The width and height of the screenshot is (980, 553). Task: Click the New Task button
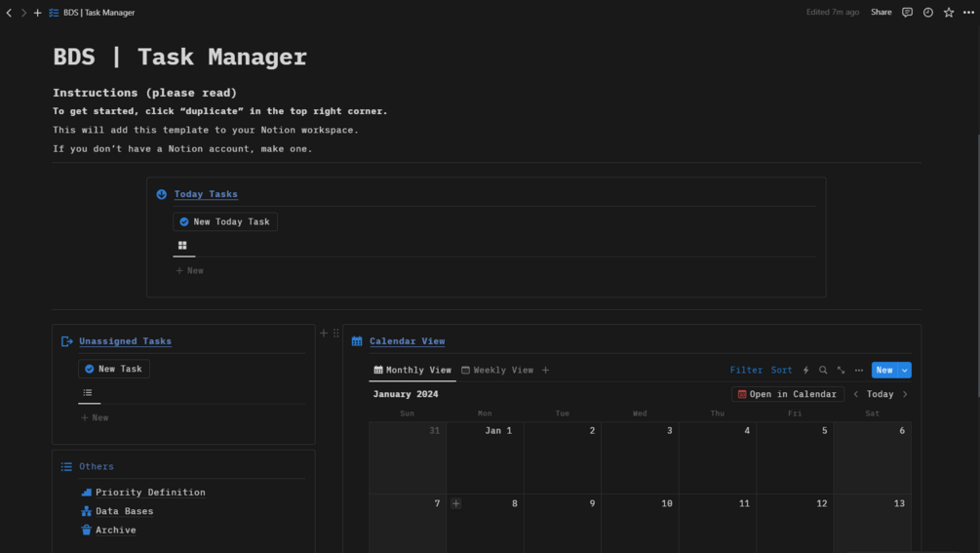tap(114, 369)
